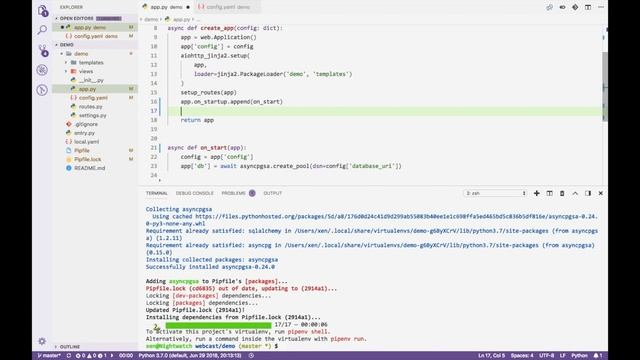Maximize the panel with the up chevron
Viewport: 640px width, 360px height.
(x=575, y=193)
